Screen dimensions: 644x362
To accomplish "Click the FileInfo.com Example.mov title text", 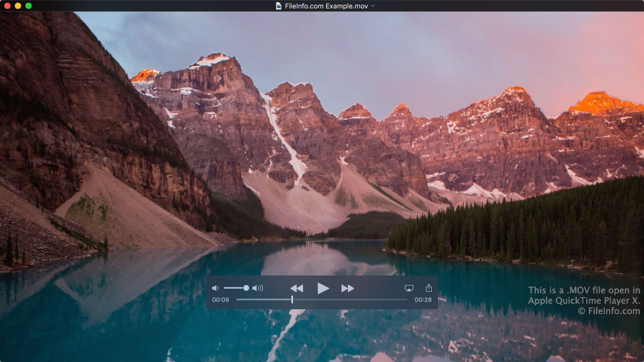I will [x=326, y=6].
